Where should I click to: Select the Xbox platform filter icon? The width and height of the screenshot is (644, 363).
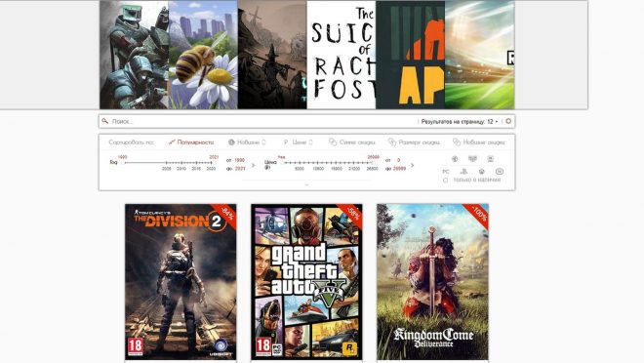point(481,171)
